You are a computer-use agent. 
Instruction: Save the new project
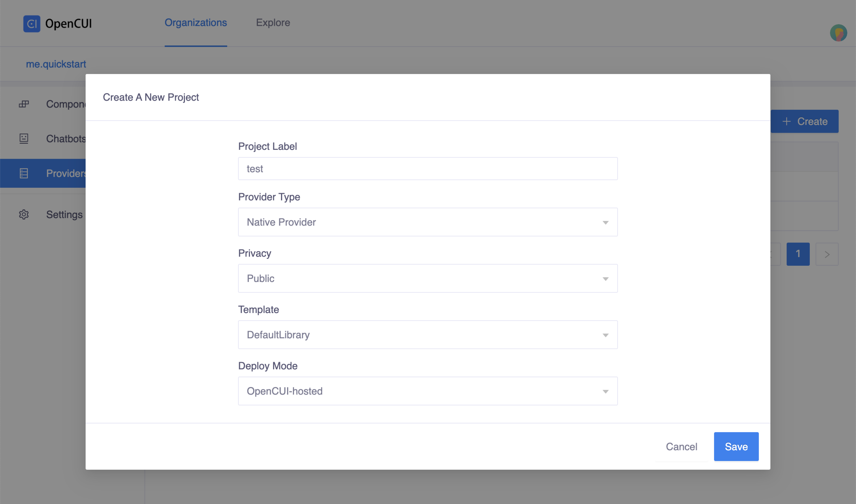point(736,447)
